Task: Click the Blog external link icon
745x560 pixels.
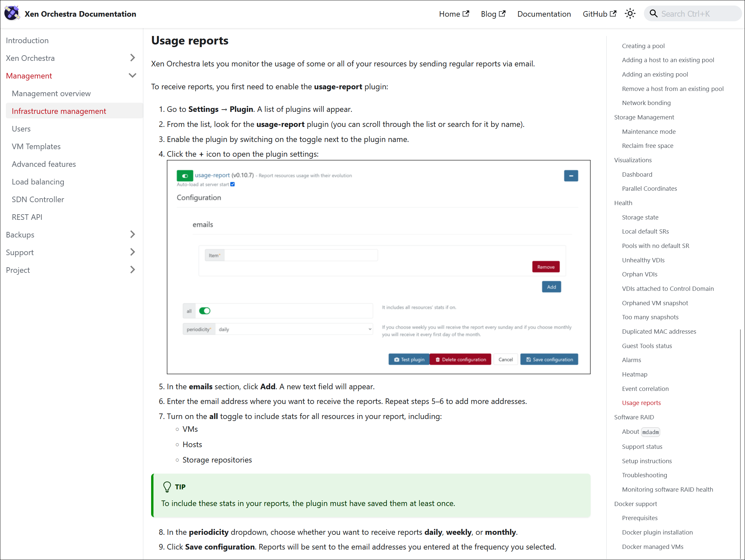Action: pyautogui.click(x=502, y=13)
